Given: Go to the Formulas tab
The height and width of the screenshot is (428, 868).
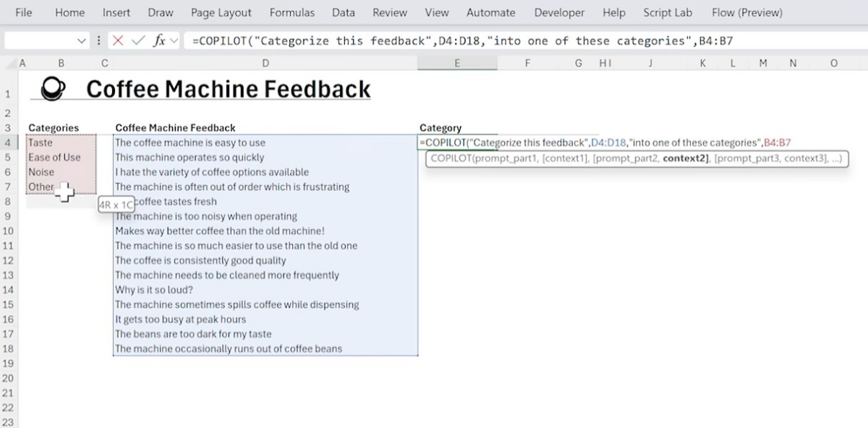Looking at the screenshot, I should click(292, 12).
